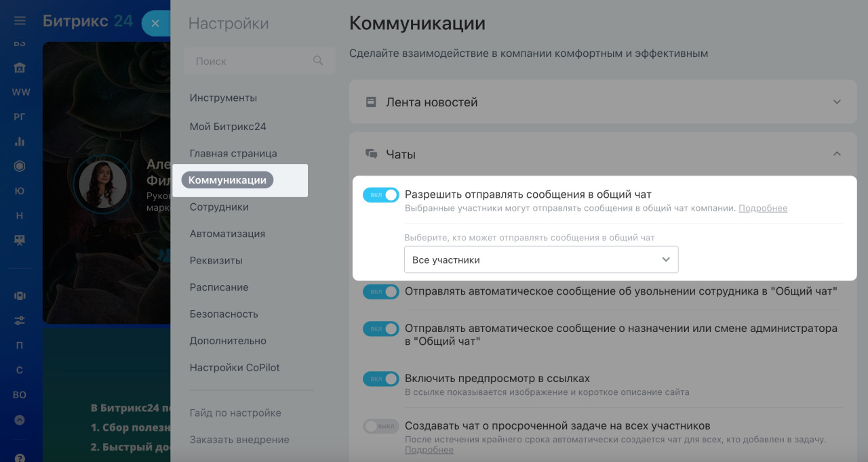Click the home icon in the left sidebar
The image size is (868, 462).
tap(20, 68)
